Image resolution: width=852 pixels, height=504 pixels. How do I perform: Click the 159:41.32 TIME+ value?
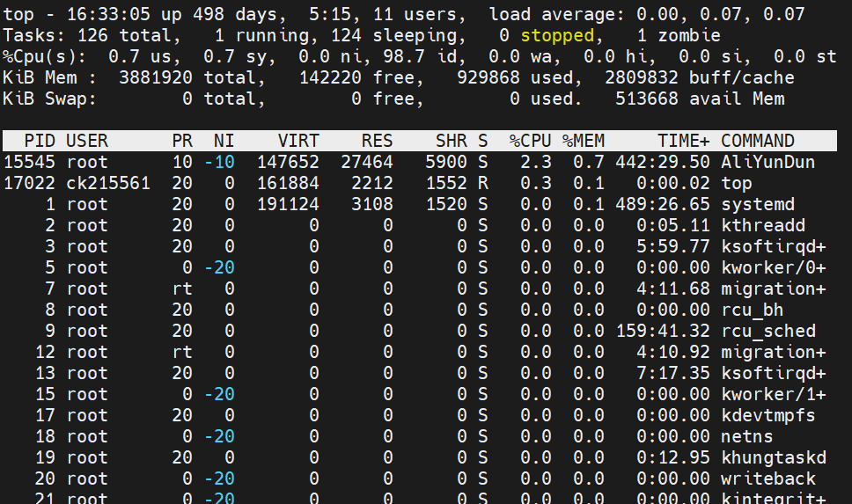pos(663,331)
